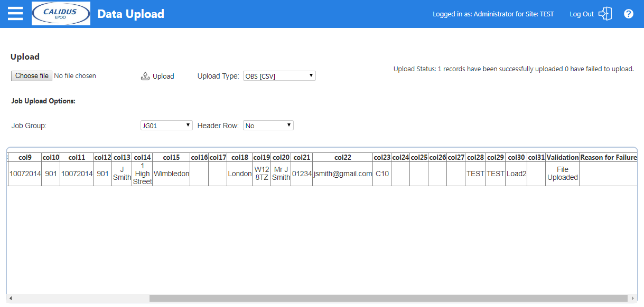Select the 01234 phone cell
This screenshot has width=644, height=307.
click(x=302, y=174)
